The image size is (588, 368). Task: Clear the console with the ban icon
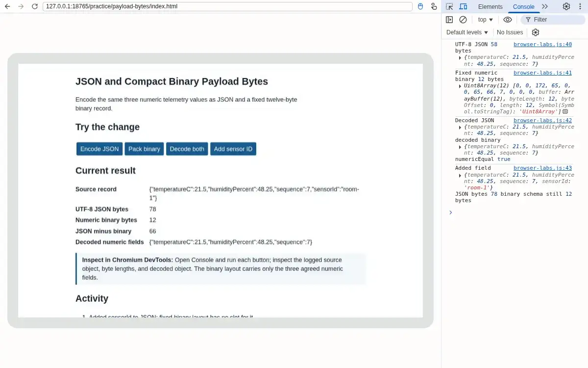(x=463, y=20)
